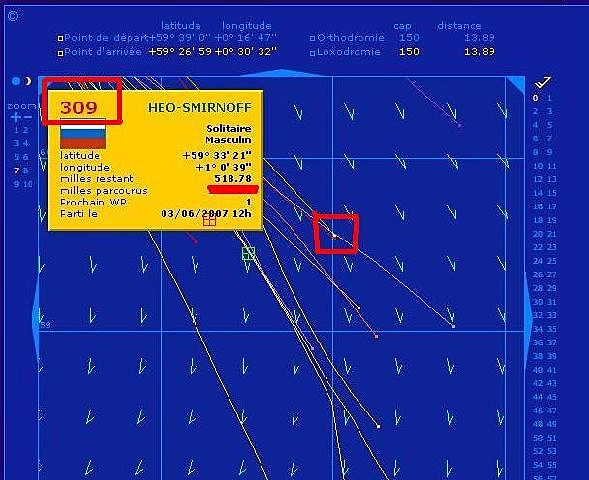Select the day mode sun icon
The image size is (589, 480).
click(x=16, y=81)
